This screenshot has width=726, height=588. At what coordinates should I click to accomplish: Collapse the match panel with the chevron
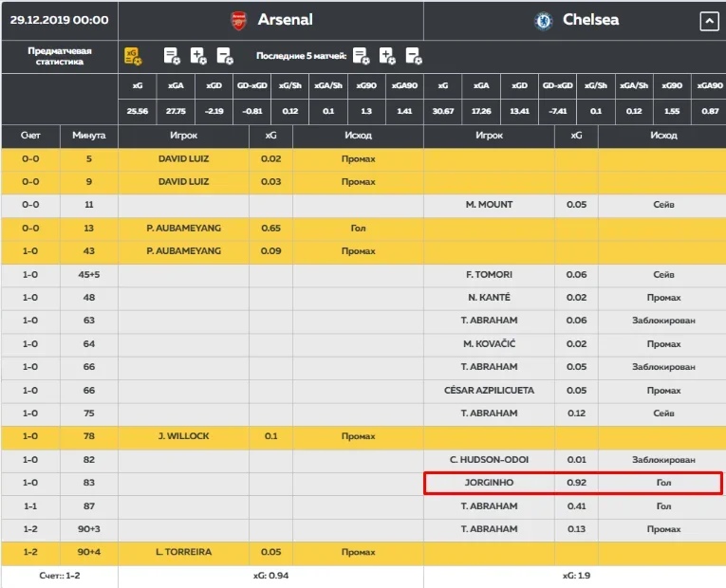pyautogui.click(x=709, y=21)
